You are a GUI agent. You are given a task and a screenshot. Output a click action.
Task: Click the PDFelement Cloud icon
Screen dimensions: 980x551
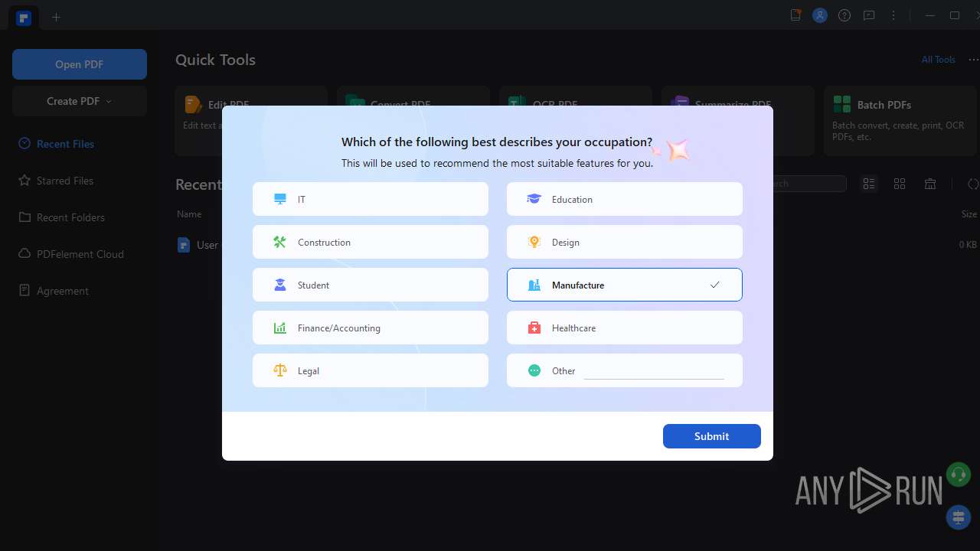click(24, 254)
